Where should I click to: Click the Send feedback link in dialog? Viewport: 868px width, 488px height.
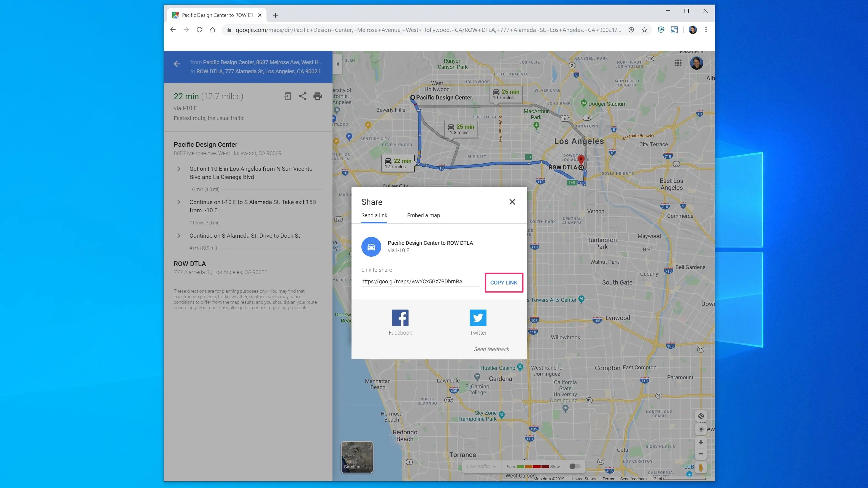pyautogui.click(x=491, y=349)
